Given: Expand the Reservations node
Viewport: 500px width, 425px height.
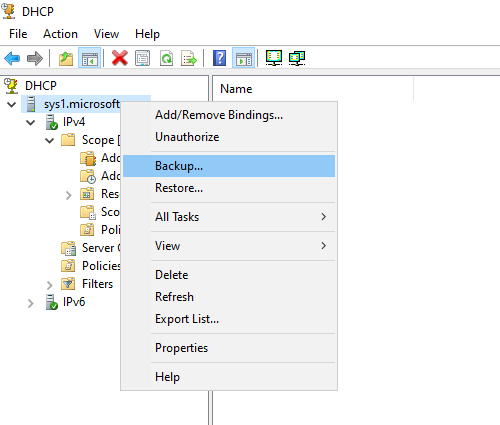Looking at the screenshot, I should (69, 195).
